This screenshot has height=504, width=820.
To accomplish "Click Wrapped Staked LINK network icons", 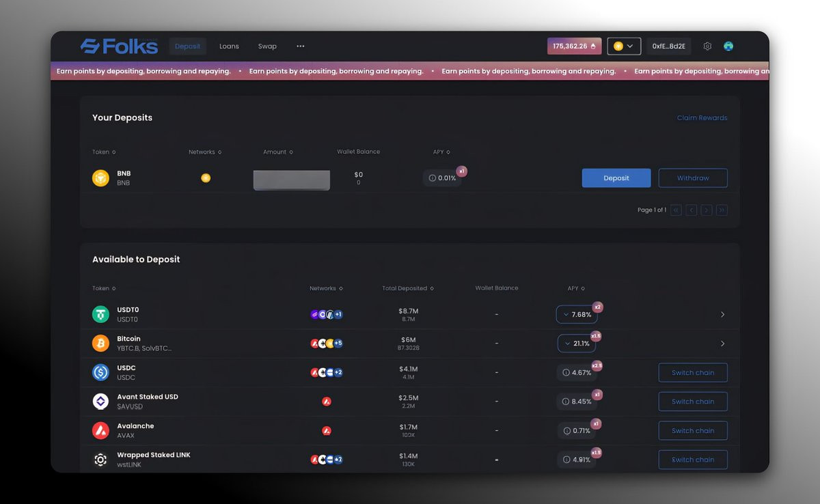I will (x=327, y=460).
